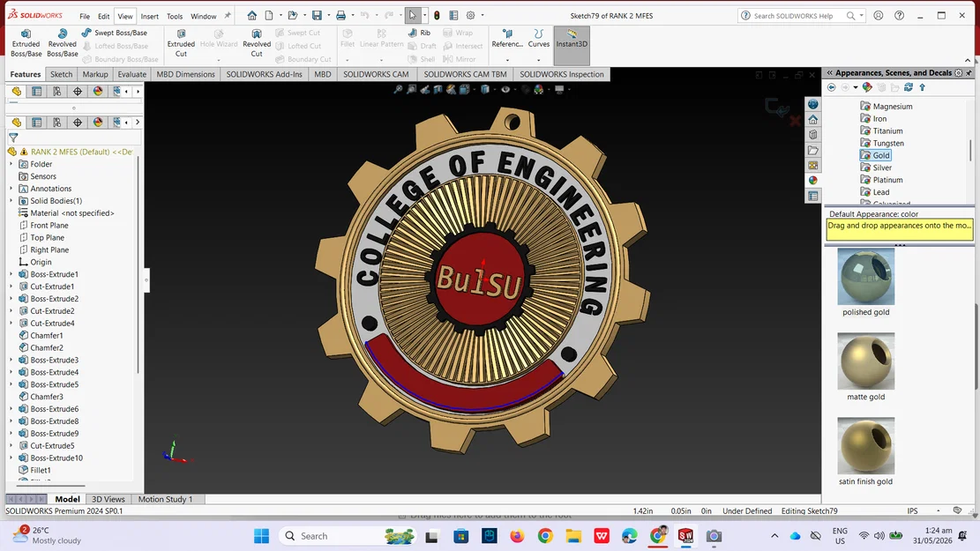Select the matte gold swatch

coord(865,361)
